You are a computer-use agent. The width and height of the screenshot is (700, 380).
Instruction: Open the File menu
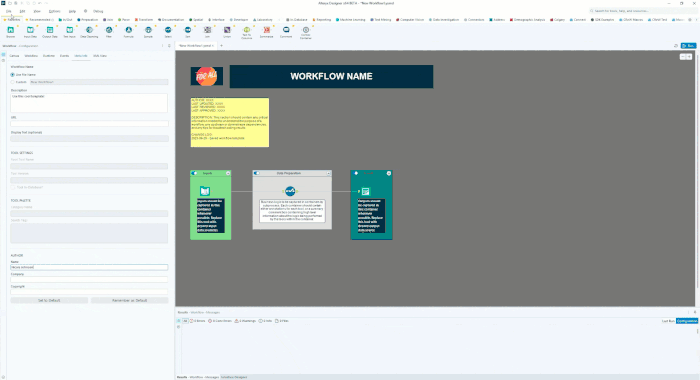click(x=8, y=11)
